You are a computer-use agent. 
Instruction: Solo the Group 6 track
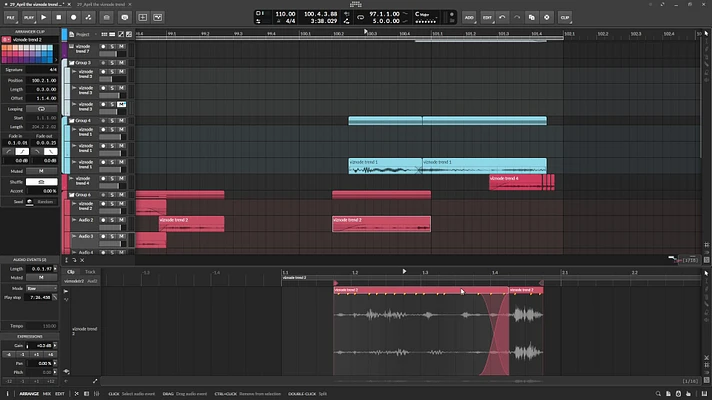point(112,195)
